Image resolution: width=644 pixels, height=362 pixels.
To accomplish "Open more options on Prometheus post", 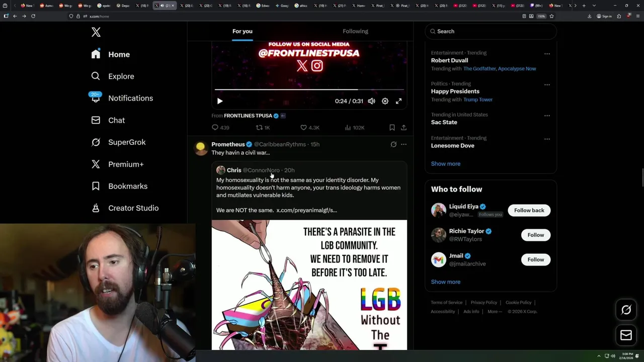I will coord(404,144).
